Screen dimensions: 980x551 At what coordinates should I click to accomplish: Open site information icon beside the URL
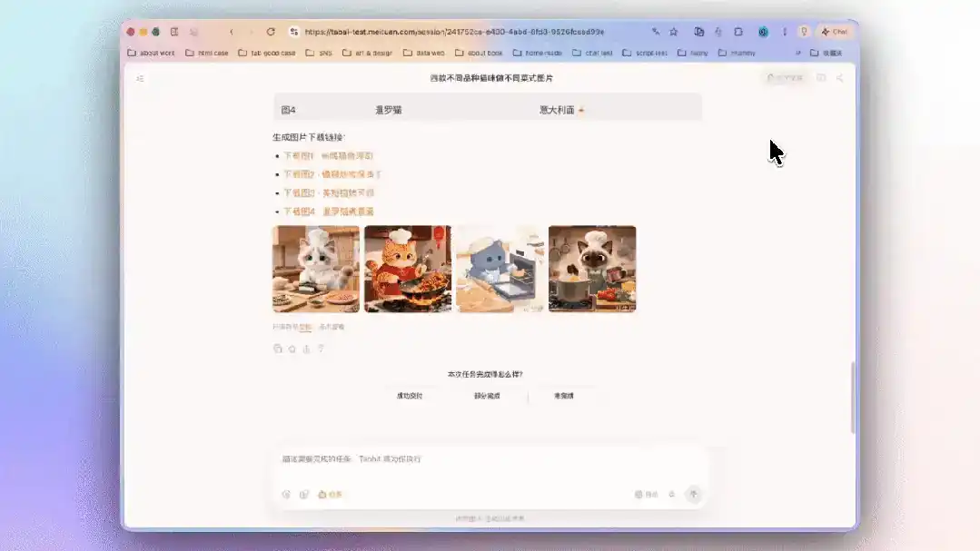point(293,32)
